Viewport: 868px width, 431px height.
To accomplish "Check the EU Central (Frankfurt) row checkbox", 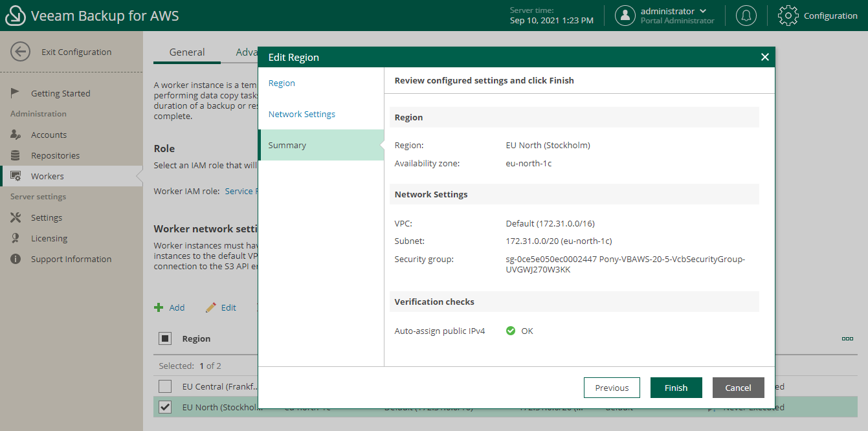I will point(165,386).
